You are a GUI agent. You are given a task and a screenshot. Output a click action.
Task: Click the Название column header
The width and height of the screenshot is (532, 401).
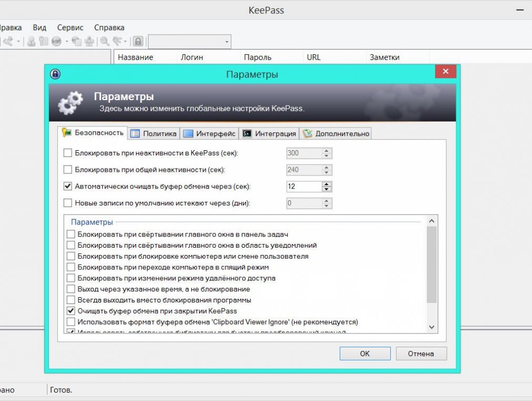(145, 57)
